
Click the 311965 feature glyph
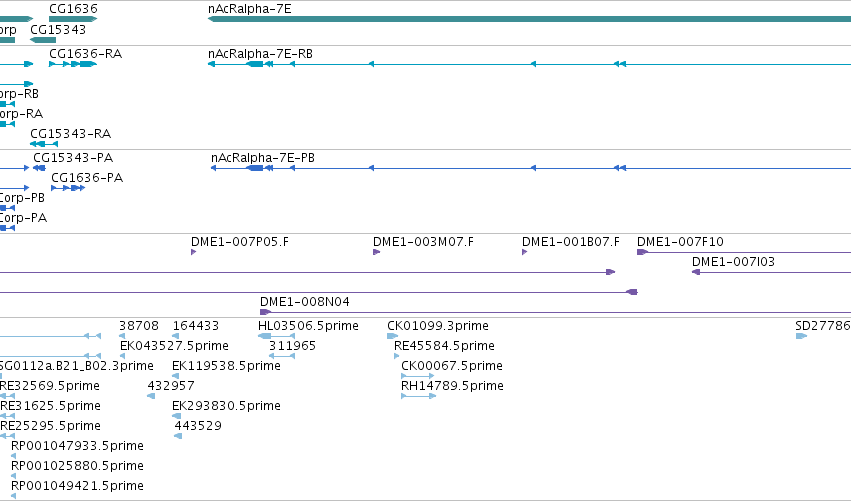point(282,356)
